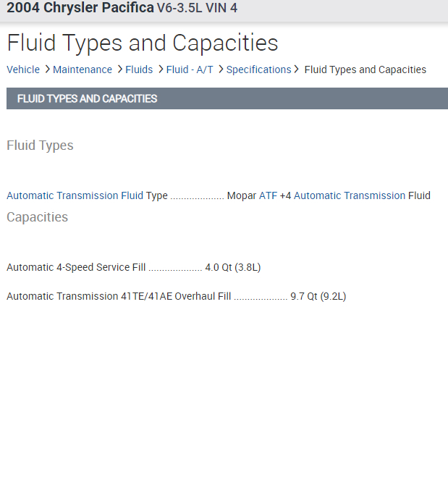Open the Automatic Transmission Fluid Type link

[x=75, y=195]
